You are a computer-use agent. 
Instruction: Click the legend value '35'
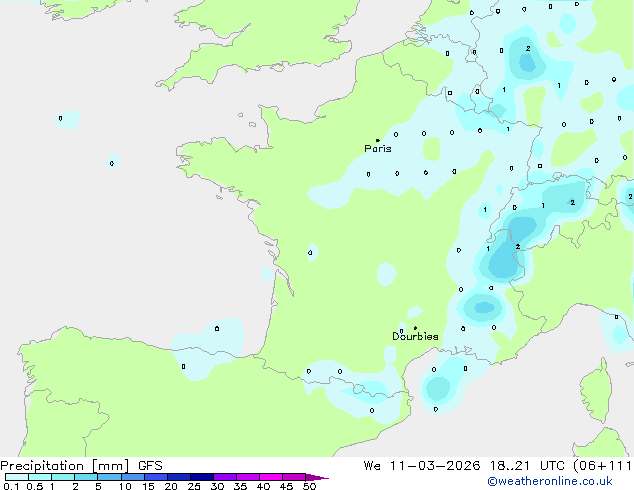point(240,486)
